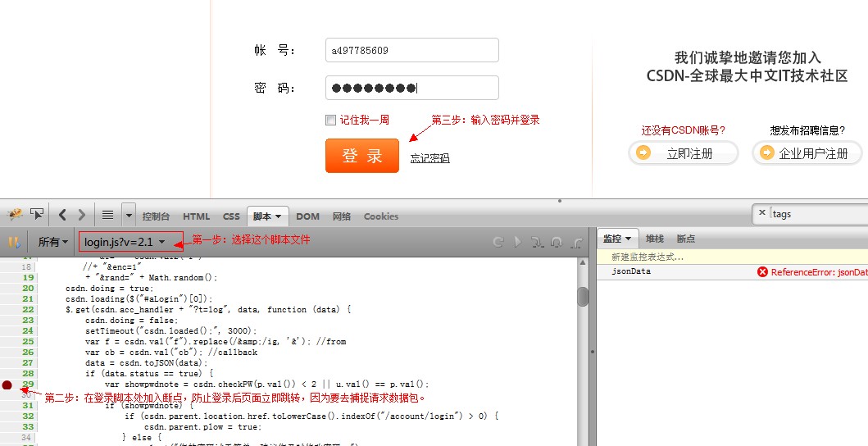Toggle a breakpoint on line number 25
This screenshot has height=446, width=868.
(28, 342)
